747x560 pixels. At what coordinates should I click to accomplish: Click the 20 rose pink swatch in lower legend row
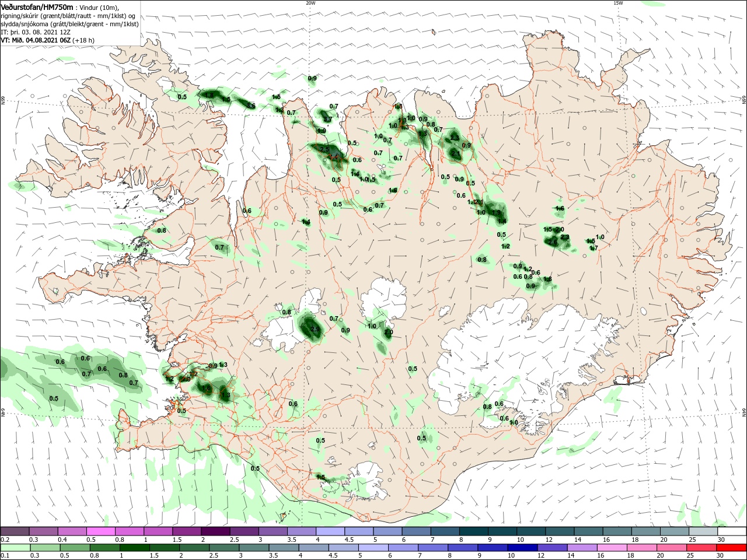click(x=671, y=548)
